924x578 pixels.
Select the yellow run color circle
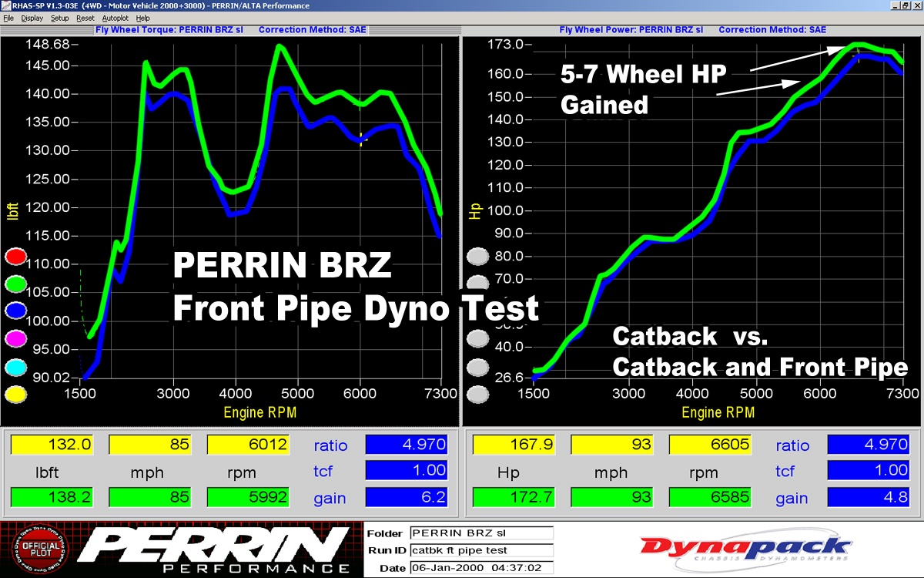click(x=16, y=394)
